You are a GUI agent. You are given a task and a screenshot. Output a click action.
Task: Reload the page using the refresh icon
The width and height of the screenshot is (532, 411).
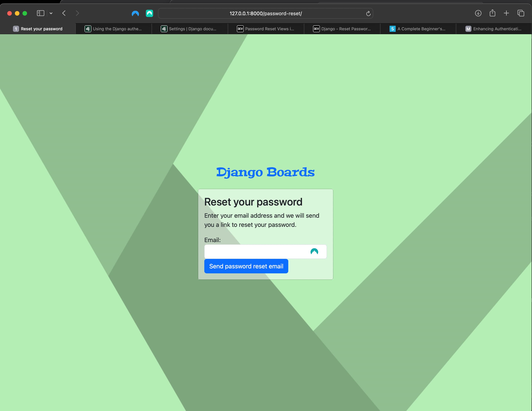(368, 13)
